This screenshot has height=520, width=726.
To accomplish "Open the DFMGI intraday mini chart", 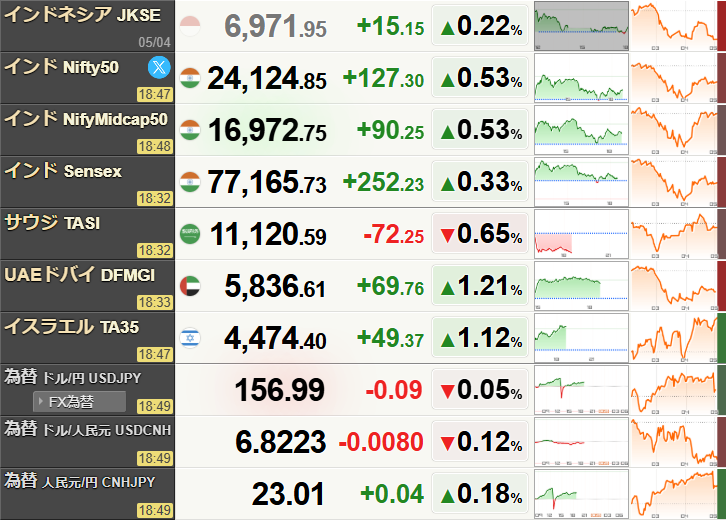I will click(582, 286).
